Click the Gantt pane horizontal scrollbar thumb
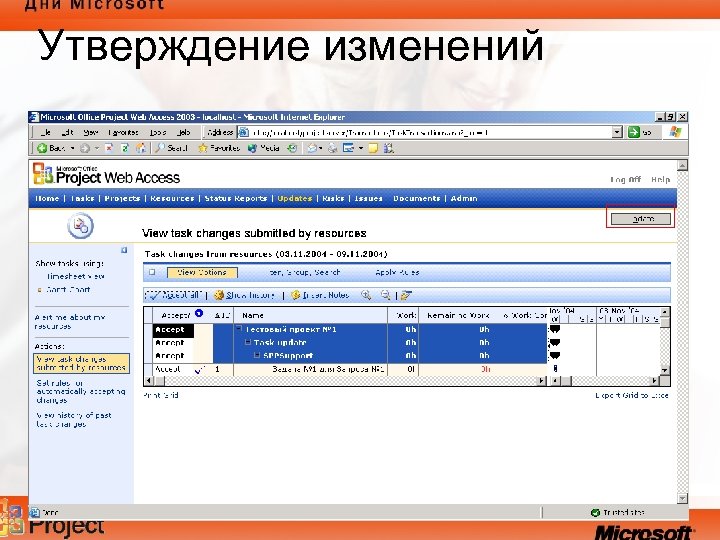The width and height of the screenshot is (720, 540). (567, 381)
